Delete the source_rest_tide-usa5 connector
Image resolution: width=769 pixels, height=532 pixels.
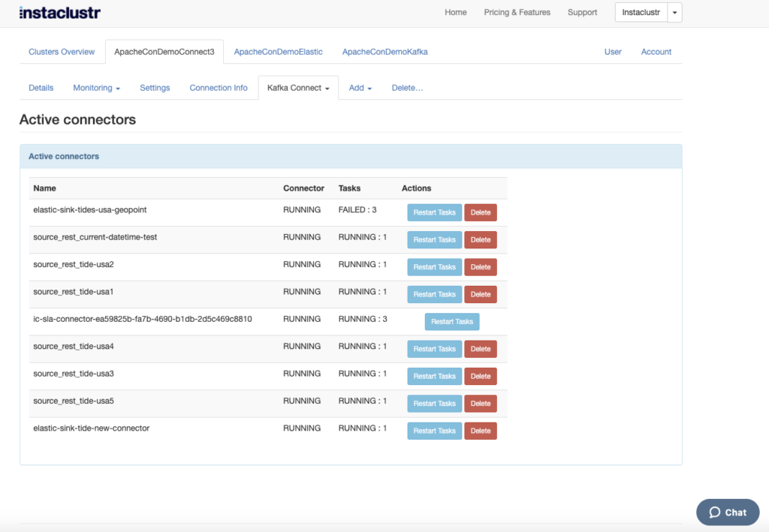click(481, 404)
